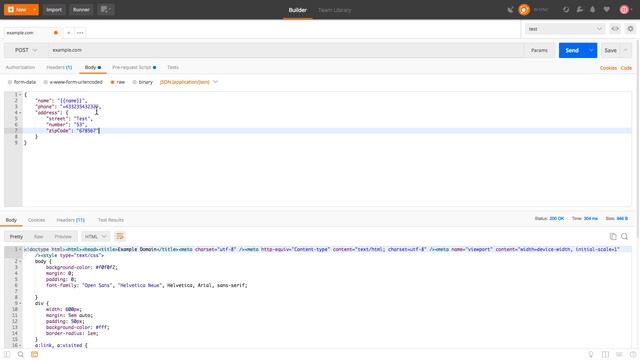The image size is (640, 360).
Task: Open the Send button dropdown arrow
Action: (591, 50)
